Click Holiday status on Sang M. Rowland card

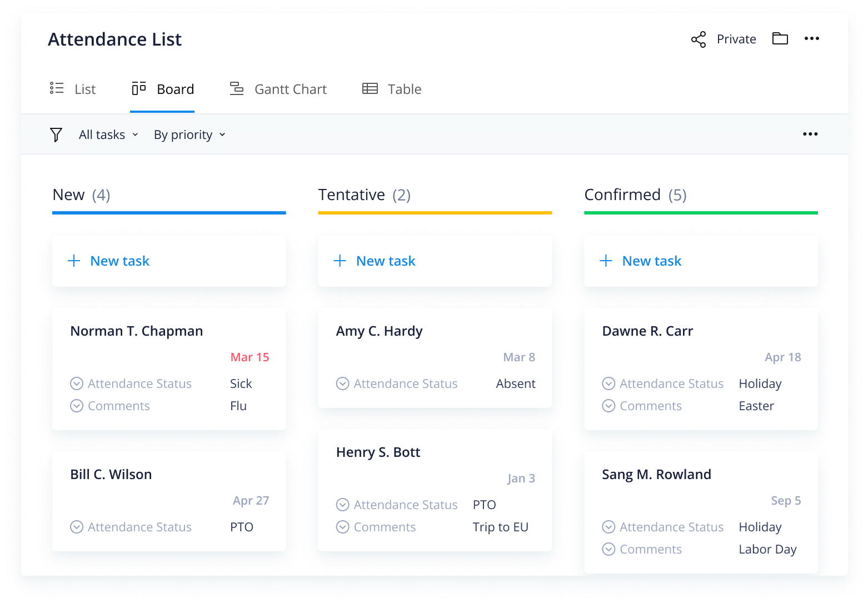click(760, 527)
